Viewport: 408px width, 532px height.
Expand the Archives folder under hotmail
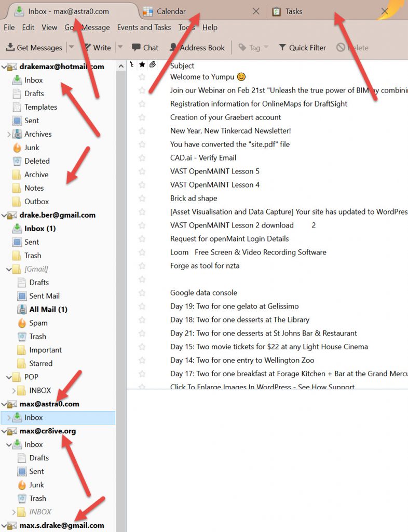point(9,134)
